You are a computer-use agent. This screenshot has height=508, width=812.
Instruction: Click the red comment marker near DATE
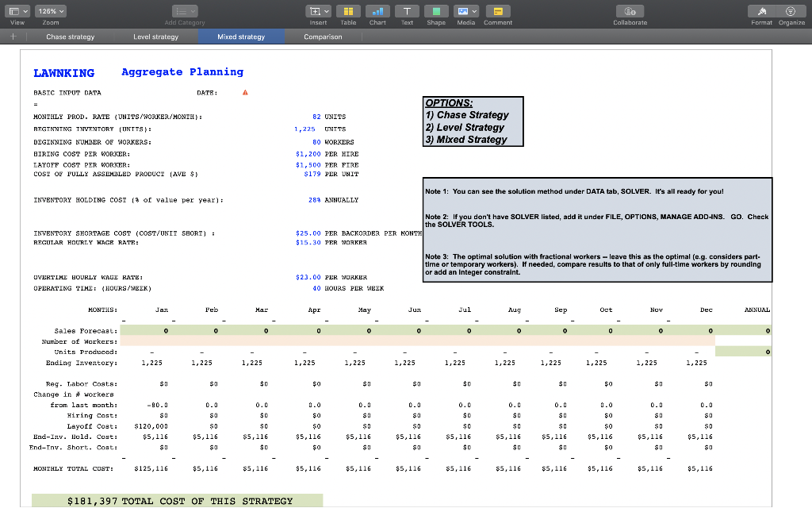tap(244, 92)
